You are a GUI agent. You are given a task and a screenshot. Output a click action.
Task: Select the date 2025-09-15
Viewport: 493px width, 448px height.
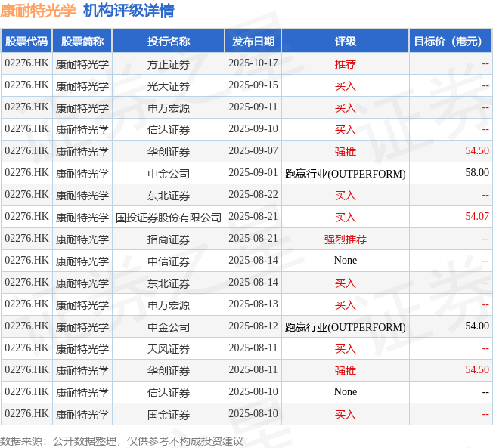point(253,85)
